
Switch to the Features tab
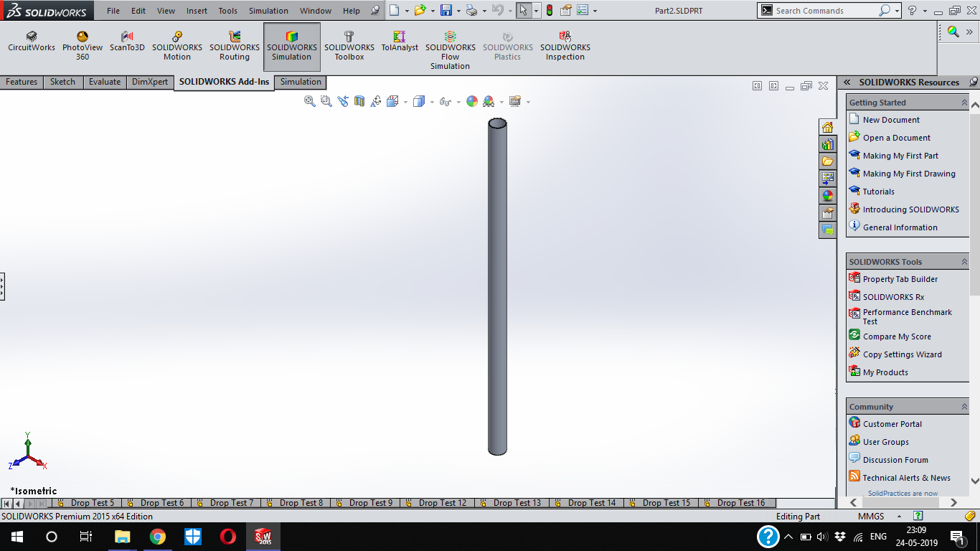click(22, 82)
